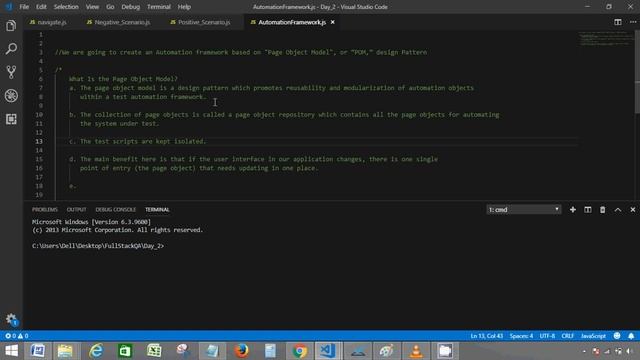Switch to the PROBLEMS panel tab
This screenshot has height=360, width=640.
[x=45, y=209]
